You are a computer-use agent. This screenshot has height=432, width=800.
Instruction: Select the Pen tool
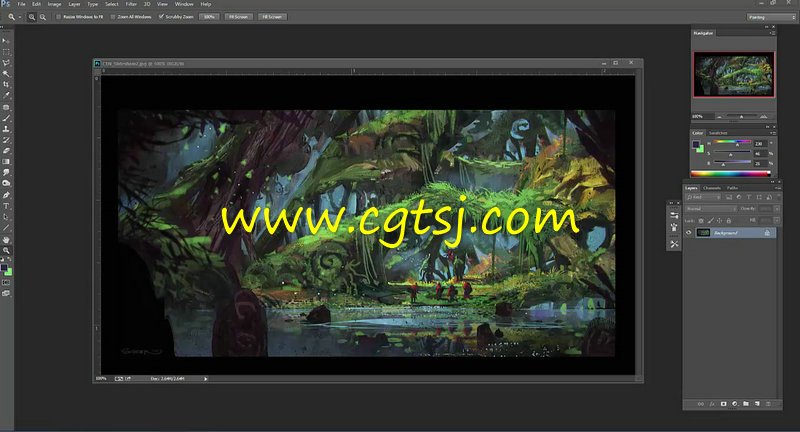click(6, 195)
